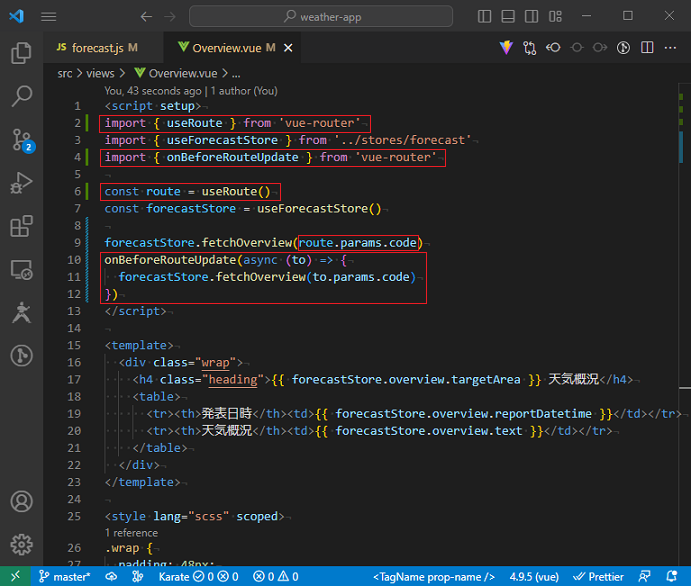Open remote window button in status bar
Viewport: 691px width, 586px height.
click(15, 576)
